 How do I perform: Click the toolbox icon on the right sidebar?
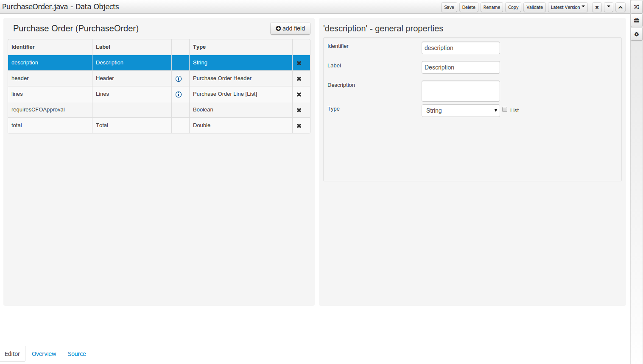(637, 20)
